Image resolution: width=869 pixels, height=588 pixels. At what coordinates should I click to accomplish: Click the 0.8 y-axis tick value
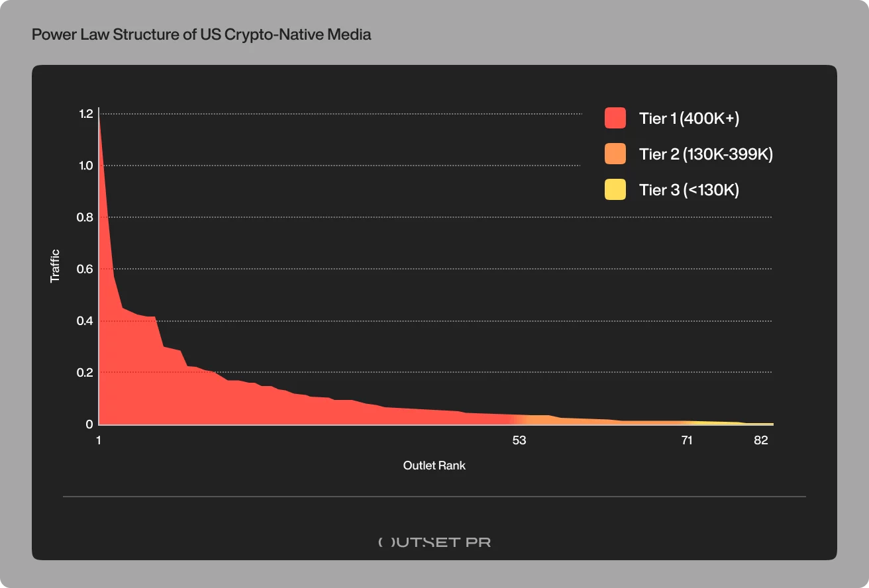point(86,217)
